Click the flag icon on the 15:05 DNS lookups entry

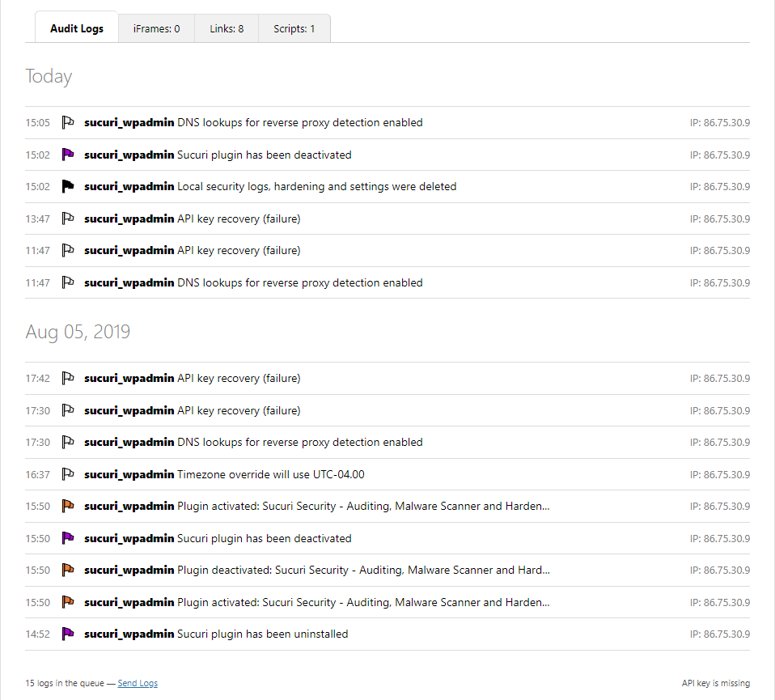point(68,123)
